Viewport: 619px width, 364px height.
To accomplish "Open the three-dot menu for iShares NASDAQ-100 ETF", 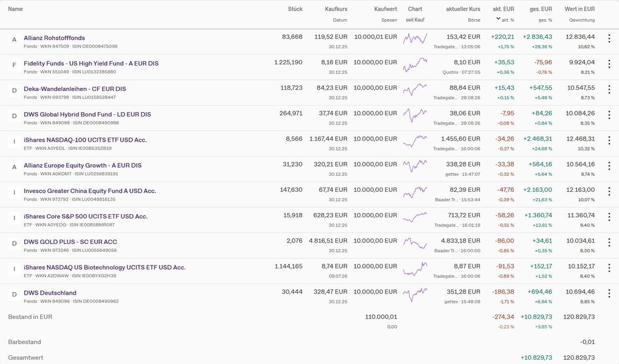I will 609,141.
